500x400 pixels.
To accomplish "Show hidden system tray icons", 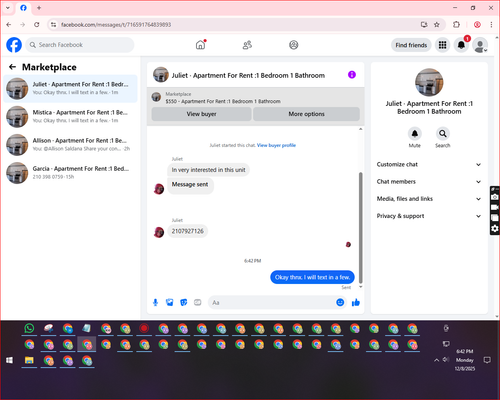I will [436, 360].
